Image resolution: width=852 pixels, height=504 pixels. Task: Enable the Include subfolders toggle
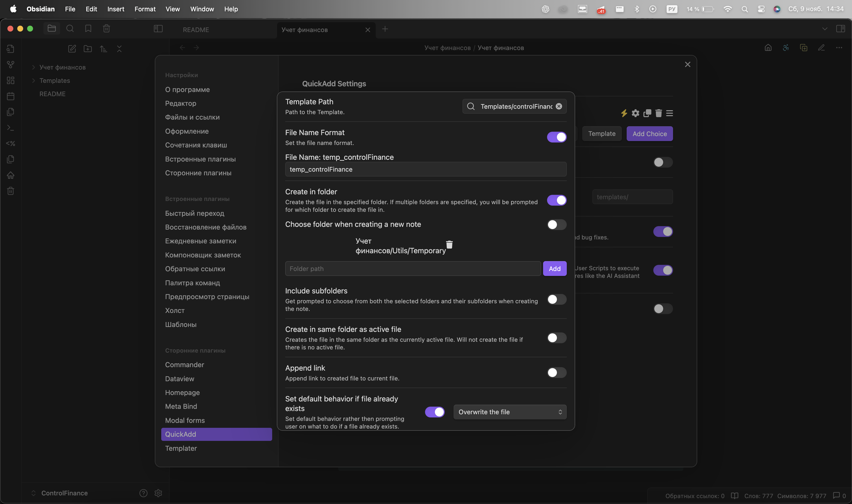click(x=557, y=300)
